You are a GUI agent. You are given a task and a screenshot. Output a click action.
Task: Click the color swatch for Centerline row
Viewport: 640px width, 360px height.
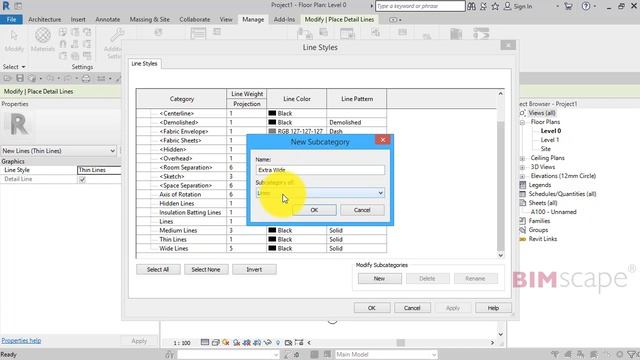coord(272,113)
